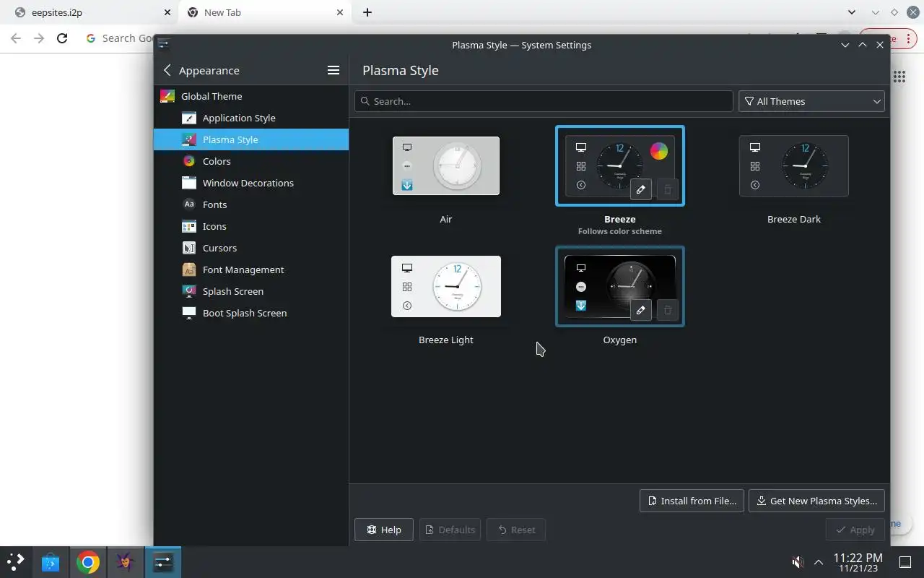
Task: Click System Settings taskbar entry
Action: click(163, 562)
